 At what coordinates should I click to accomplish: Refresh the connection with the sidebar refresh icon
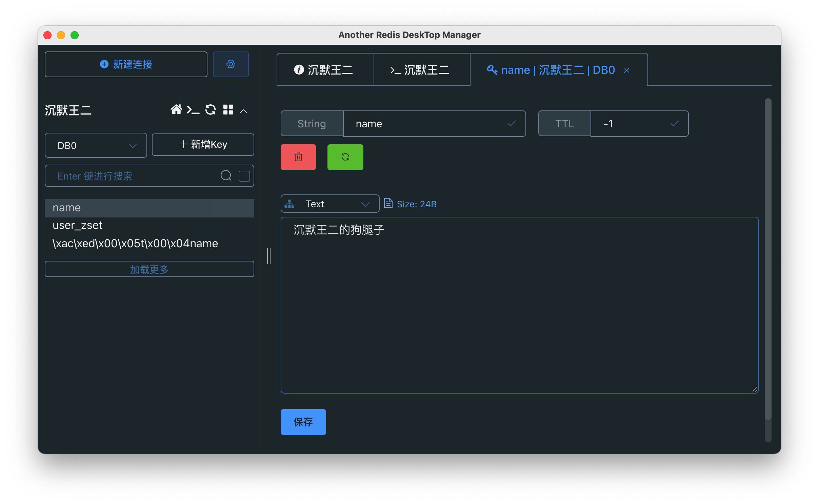point(211,110)
